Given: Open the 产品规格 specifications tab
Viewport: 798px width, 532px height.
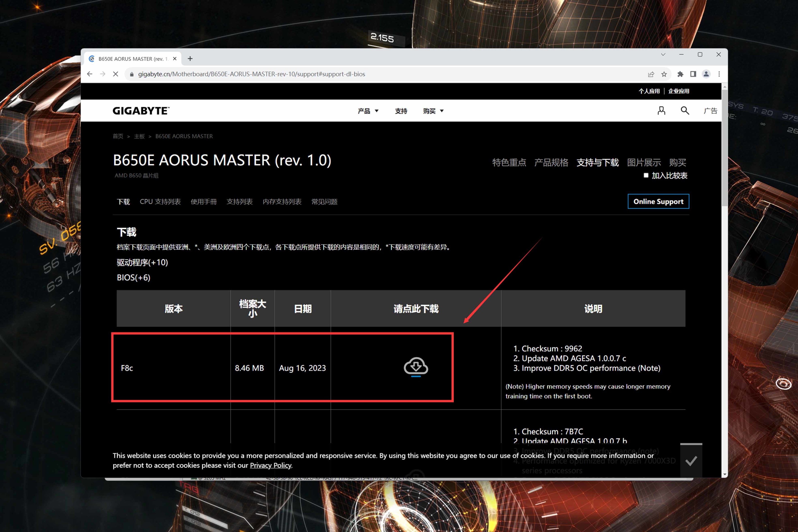Looking at the screenshot, I should [x=551, y=163].
